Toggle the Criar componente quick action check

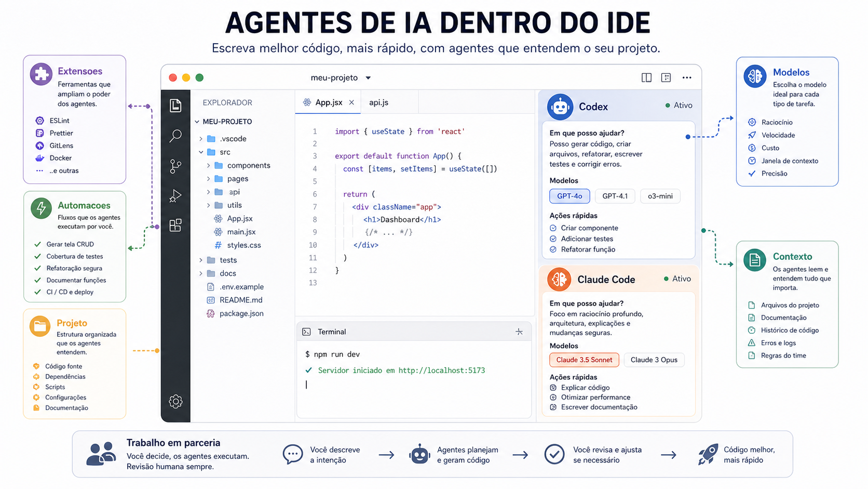click(553, 228)
